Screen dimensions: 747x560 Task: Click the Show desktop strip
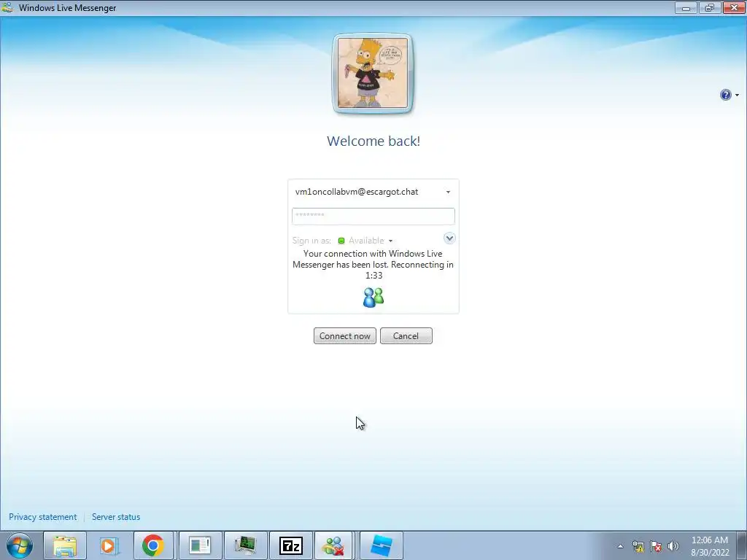tap(741, 545)
